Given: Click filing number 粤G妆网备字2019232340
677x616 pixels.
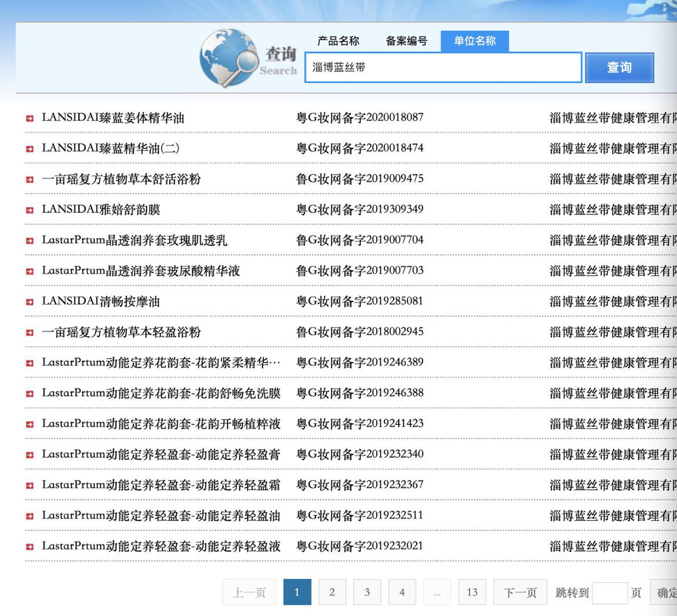Looking at the screenshot, I should click(x=360, y=454).
